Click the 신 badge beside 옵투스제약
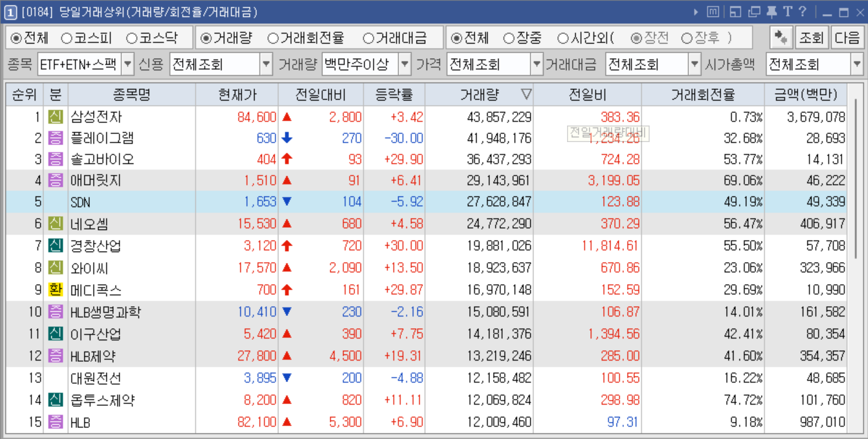This screenshot has height=439, width=868. (56, 400)
